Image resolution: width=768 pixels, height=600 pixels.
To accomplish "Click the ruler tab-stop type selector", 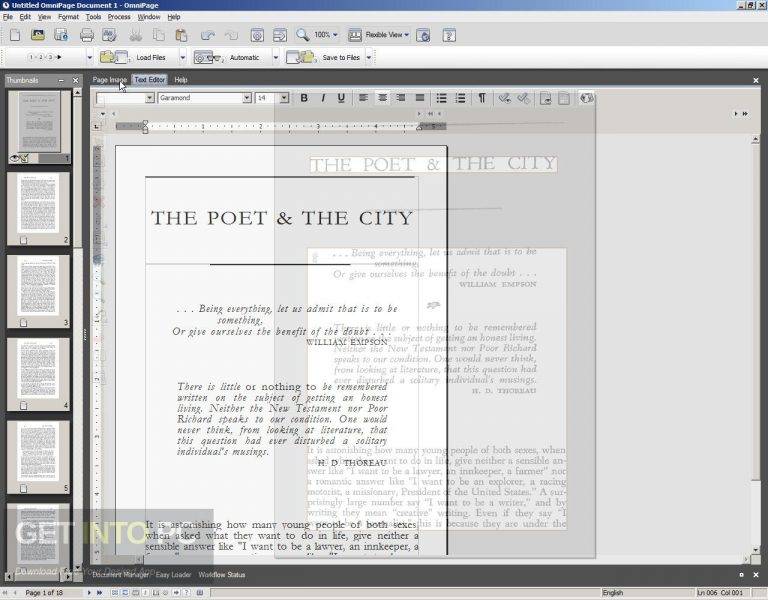I will tap(96, 127).
